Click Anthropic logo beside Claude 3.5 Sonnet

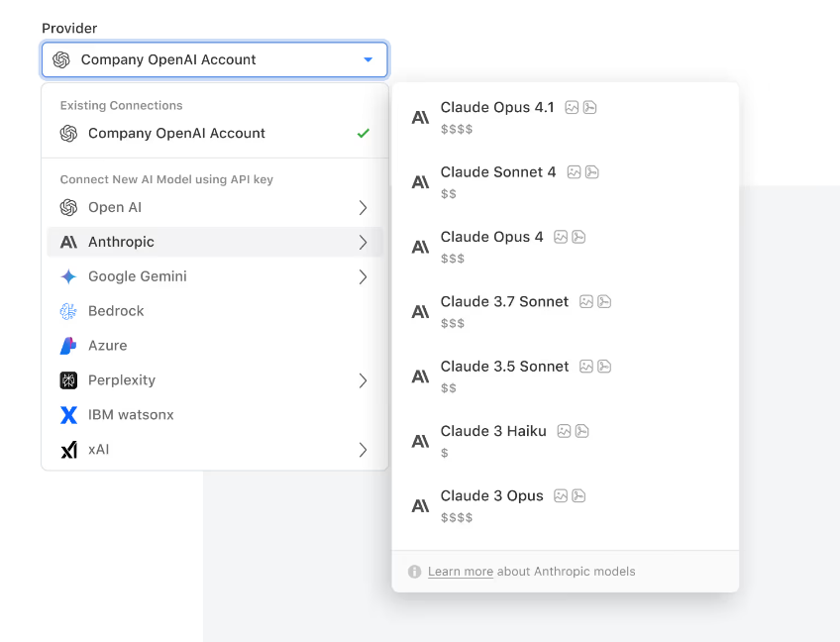coord(420,376)
